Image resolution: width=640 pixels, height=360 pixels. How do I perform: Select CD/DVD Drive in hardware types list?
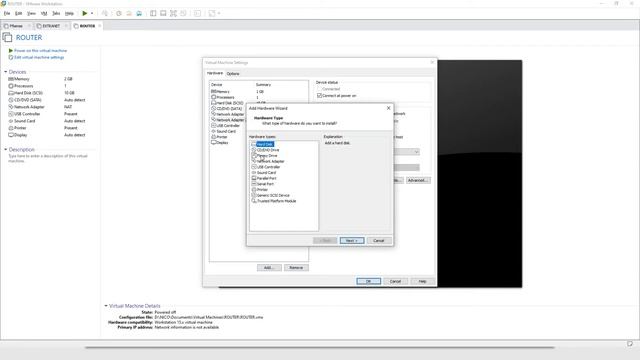[x=268, y=150]
